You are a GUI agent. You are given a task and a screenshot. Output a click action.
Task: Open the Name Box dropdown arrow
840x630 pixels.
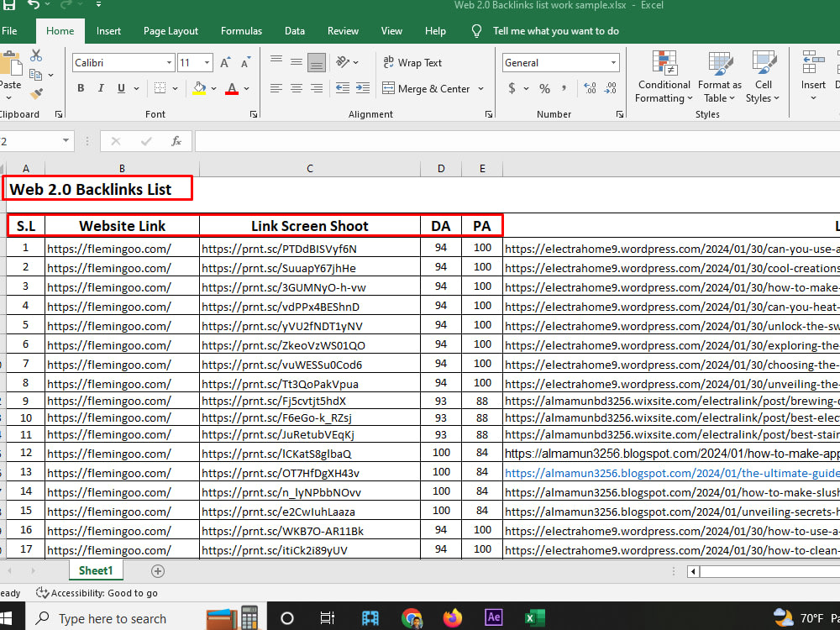[66, 141]
